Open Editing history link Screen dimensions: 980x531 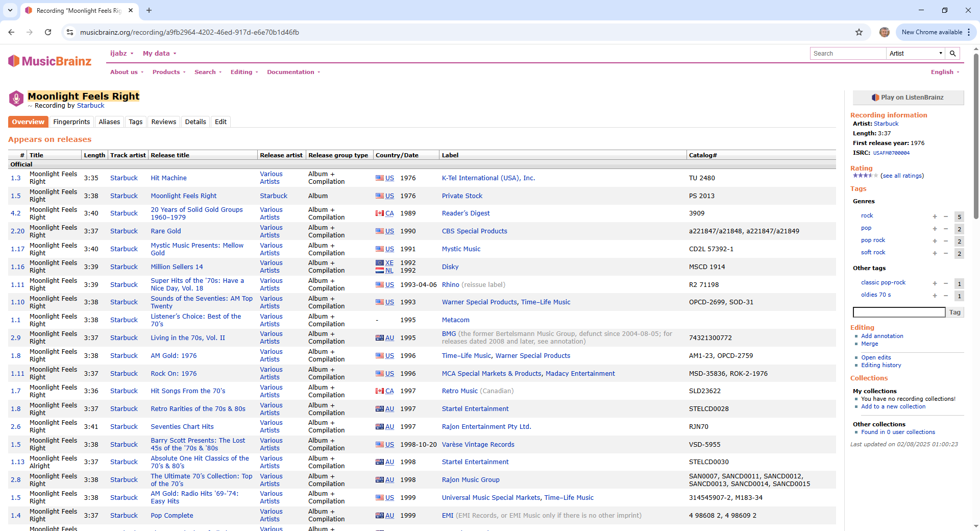pos(881,365)
